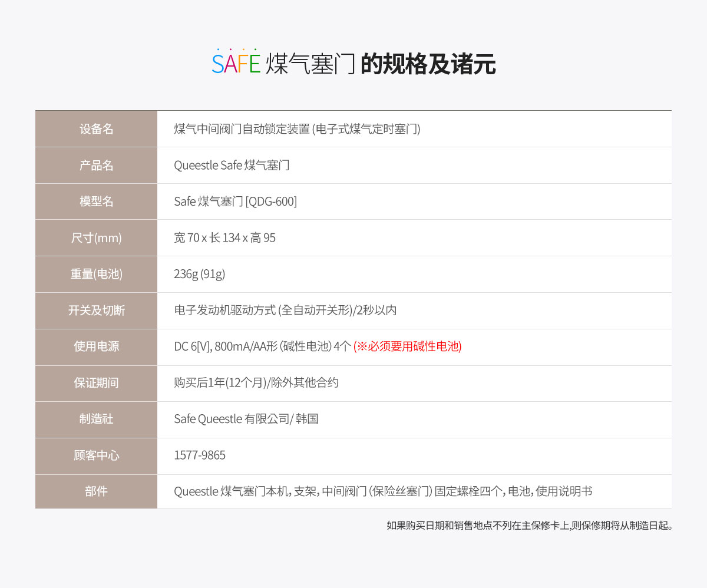Select the heading text 的规格及诸元

428,64
